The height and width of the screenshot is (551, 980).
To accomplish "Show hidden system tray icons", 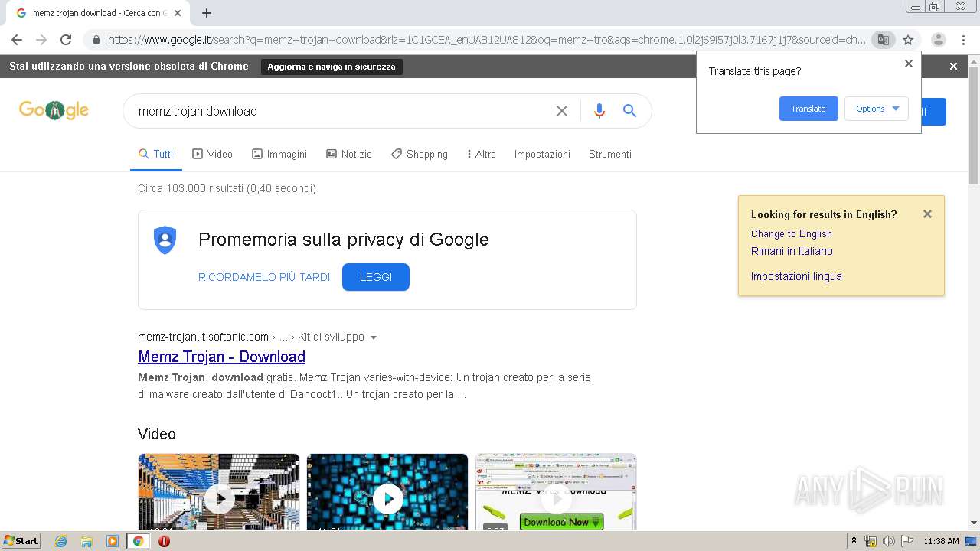I will pos(854,541).
